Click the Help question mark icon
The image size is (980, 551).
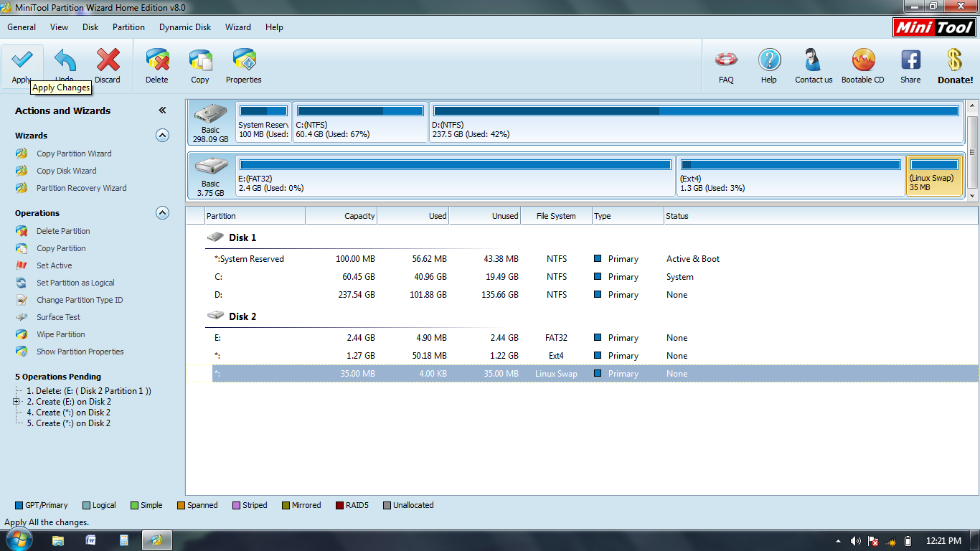[769, 60]
